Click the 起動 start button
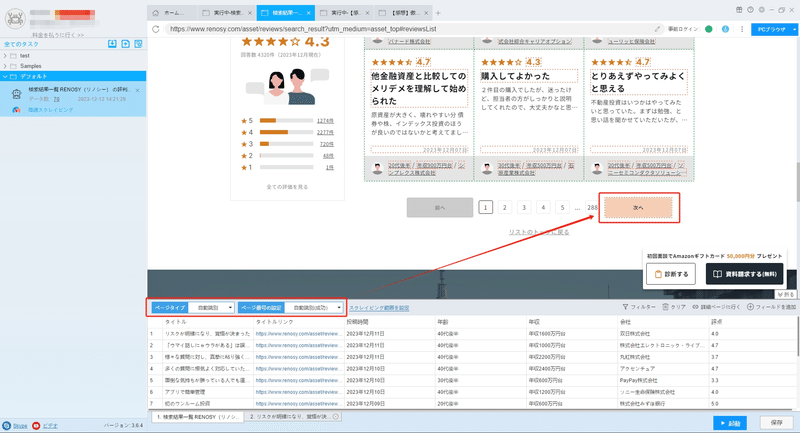This screenshot has height=433, width=800. pos(730,423)
